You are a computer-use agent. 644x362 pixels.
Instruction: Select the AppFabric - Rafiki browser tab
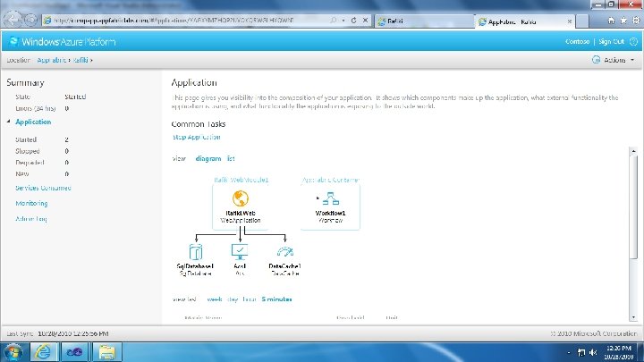525,21
